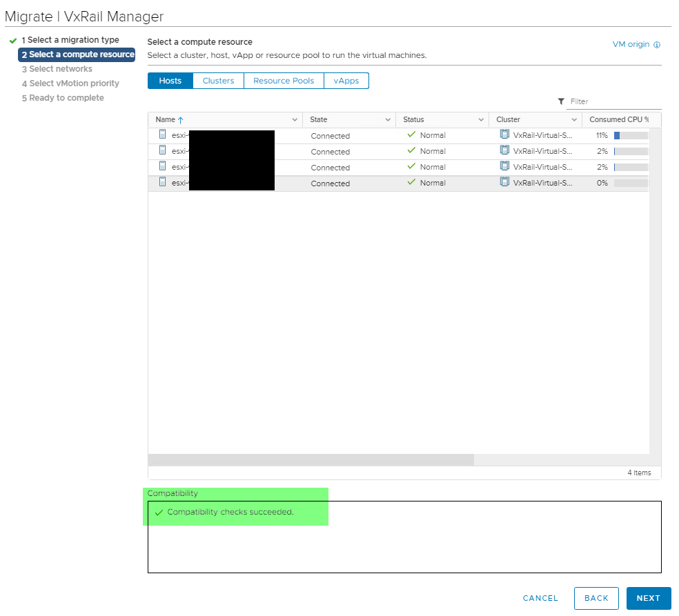Click the green check beside step 1
This screenshot has width=679, height=616.
[x=13, y=41]
